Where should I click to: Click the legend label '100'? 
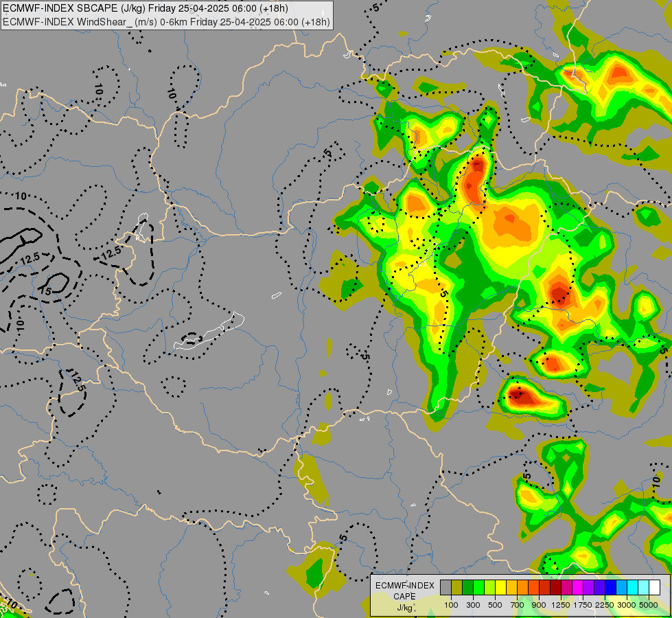(x=451, y=605)
